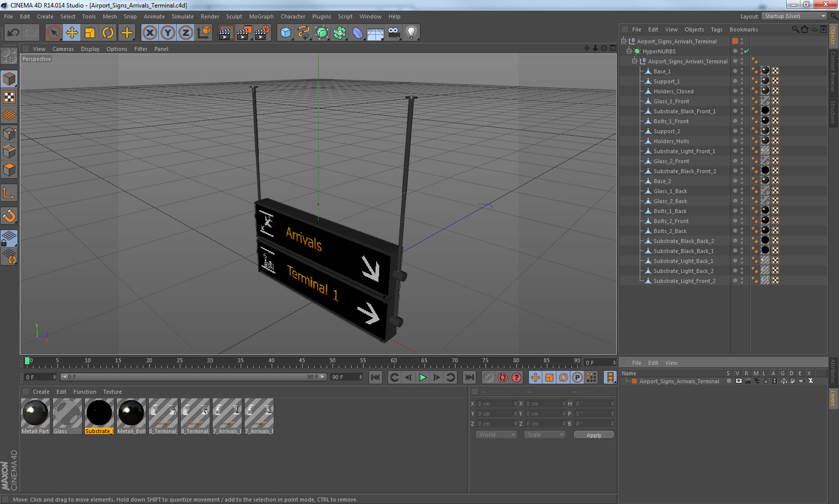Open the spline tools icon
Image resolution: width=839 pixels, height=504 pixels.
[304, 33]
